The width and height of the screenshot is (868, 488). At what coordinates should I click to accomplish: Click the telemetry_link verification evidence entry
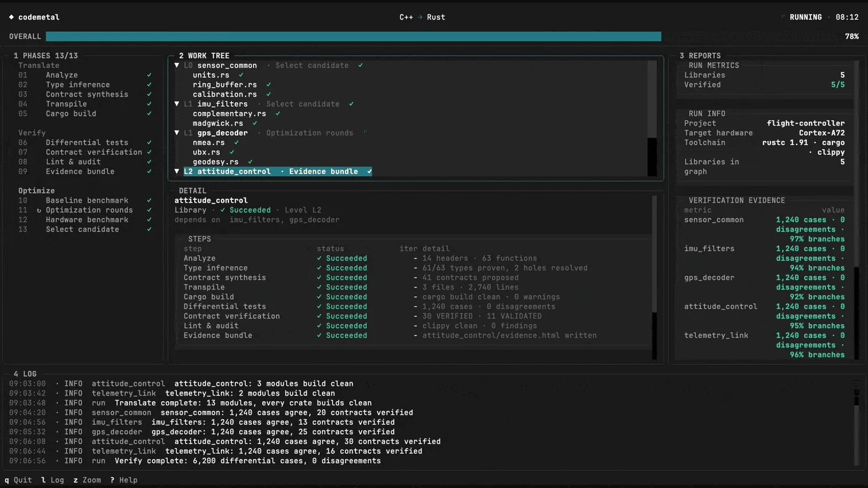tap(764, 345)
